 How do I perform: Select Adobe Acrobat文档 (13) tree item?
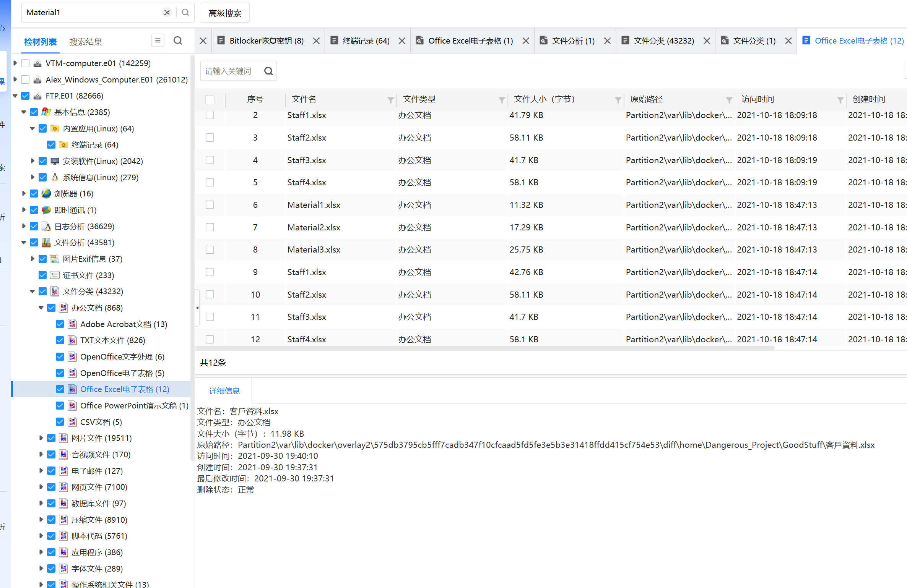(124, 324)
